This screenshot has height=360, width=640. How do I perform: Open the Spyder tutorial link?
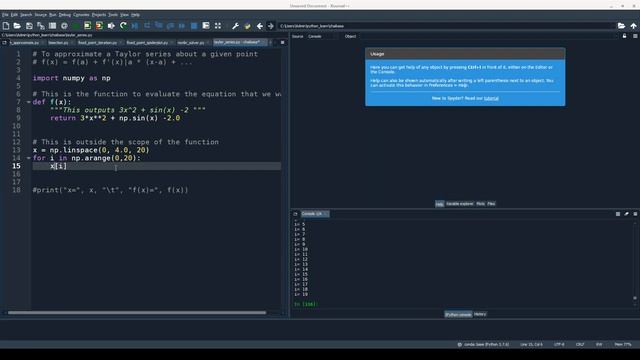[x=491, y=98]
